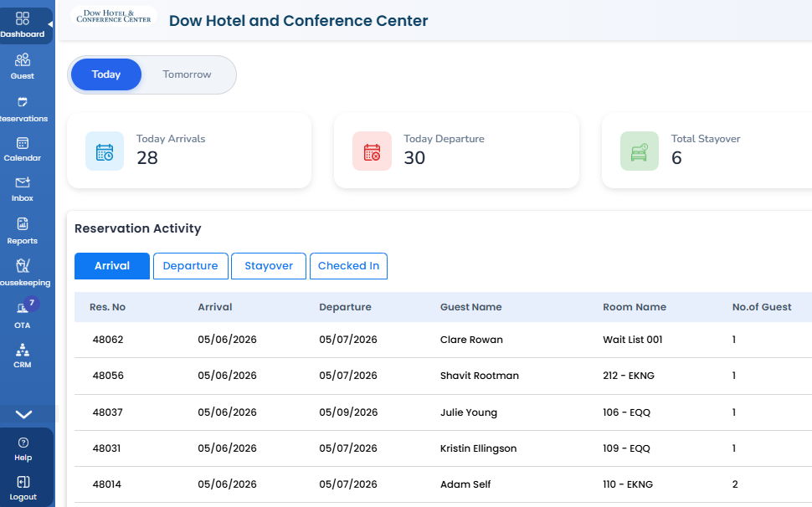Collapse sidebar using the small arrow

(x=50, y=23)
